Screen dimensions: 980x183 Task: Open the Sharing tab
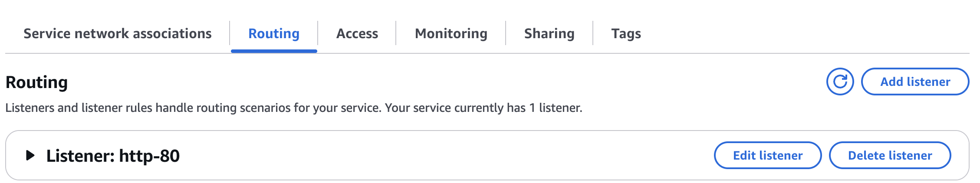pyautogui.click(x=549, y=33)
